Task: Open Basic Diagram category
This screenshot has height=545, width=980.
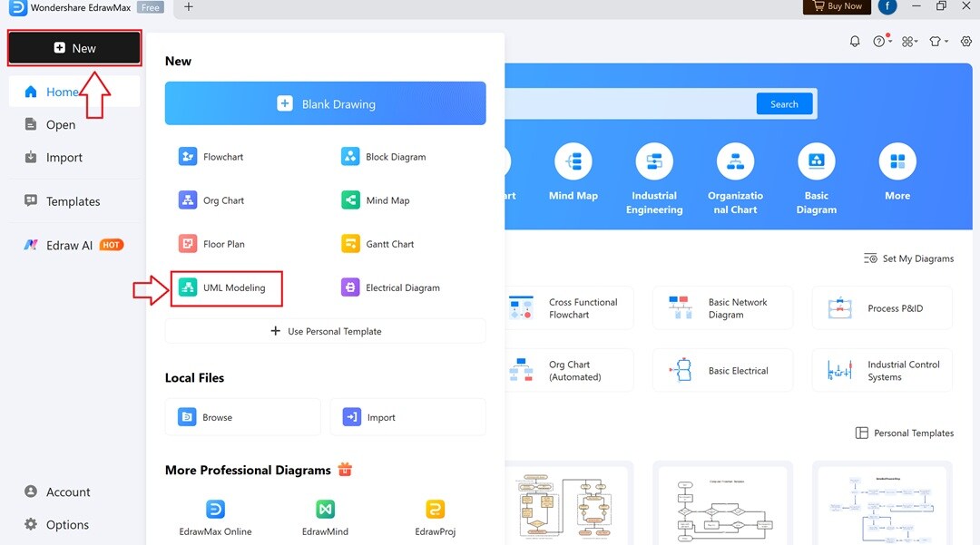Action: [x=817, y=180]
